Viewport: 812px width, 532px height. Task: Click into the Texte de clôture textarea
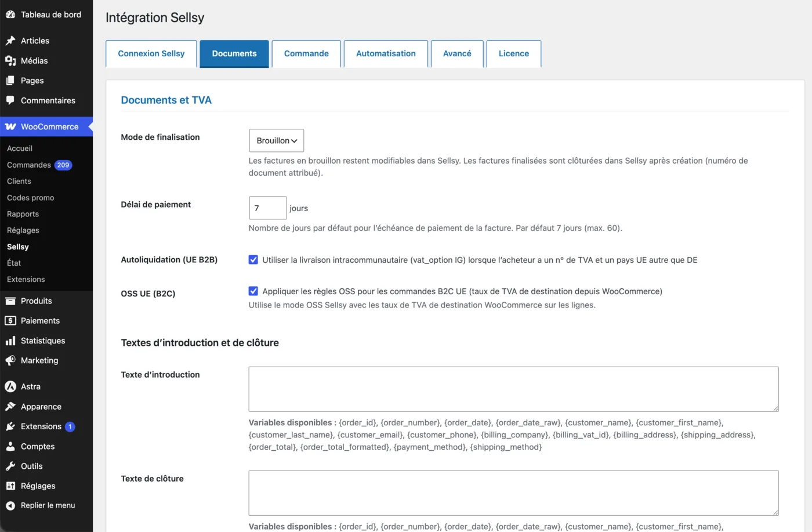pos(513,493)
